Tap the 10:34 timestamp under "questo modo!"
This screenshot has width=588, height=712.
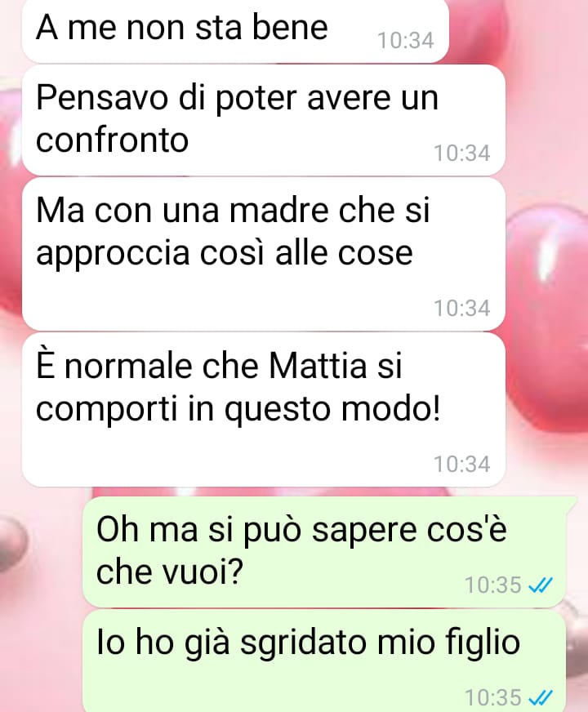click(x=461, y=464)
